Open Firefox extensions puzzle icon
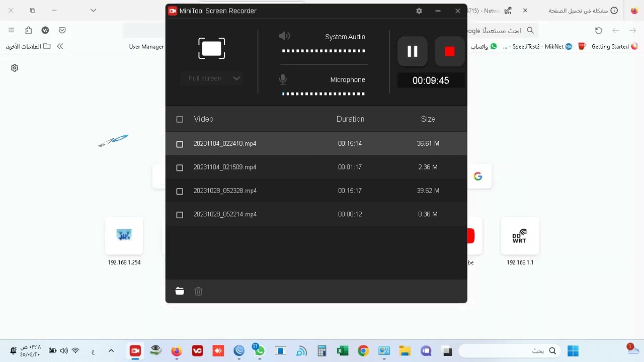Viewport: 644px width, 362px height. (28, 30)
